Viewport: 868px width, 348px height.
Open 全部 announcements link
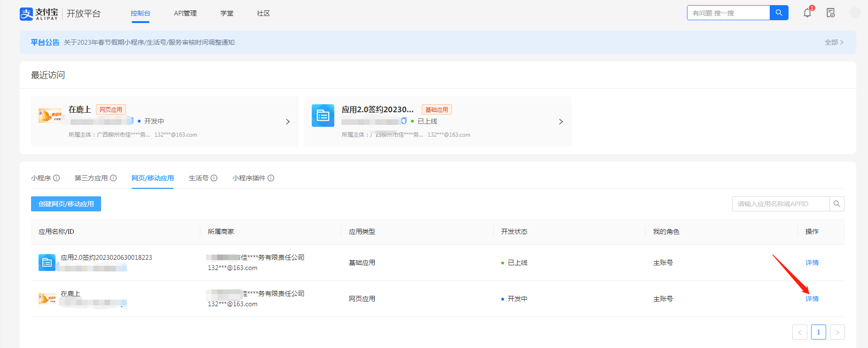pyautogui.click(x=834, y=42)
